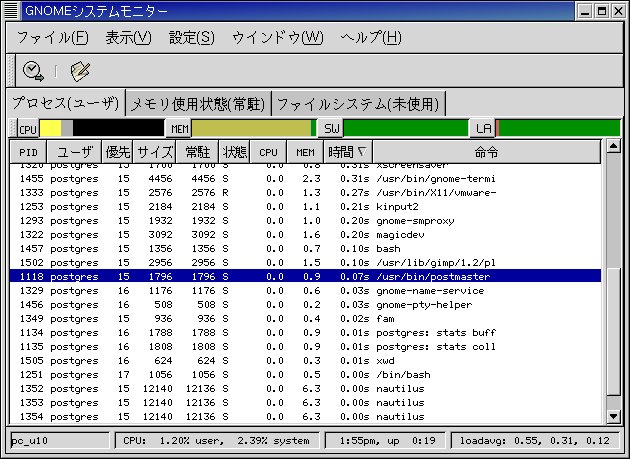Select the gnome-name-service process row
Image resolution: width=630 pixels, height=459 pixels.
pos(305,291)
